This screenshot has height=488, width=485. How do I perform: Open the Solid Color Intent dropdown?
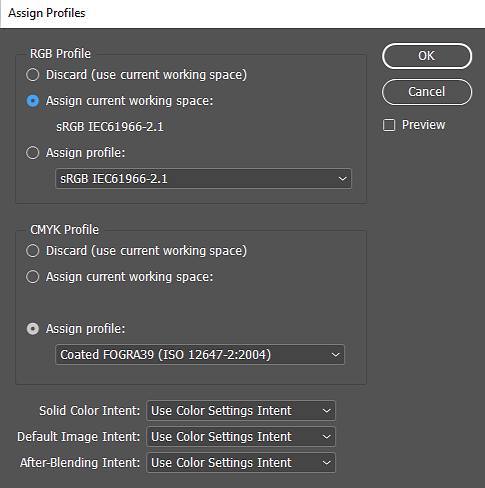coord(241,411)
